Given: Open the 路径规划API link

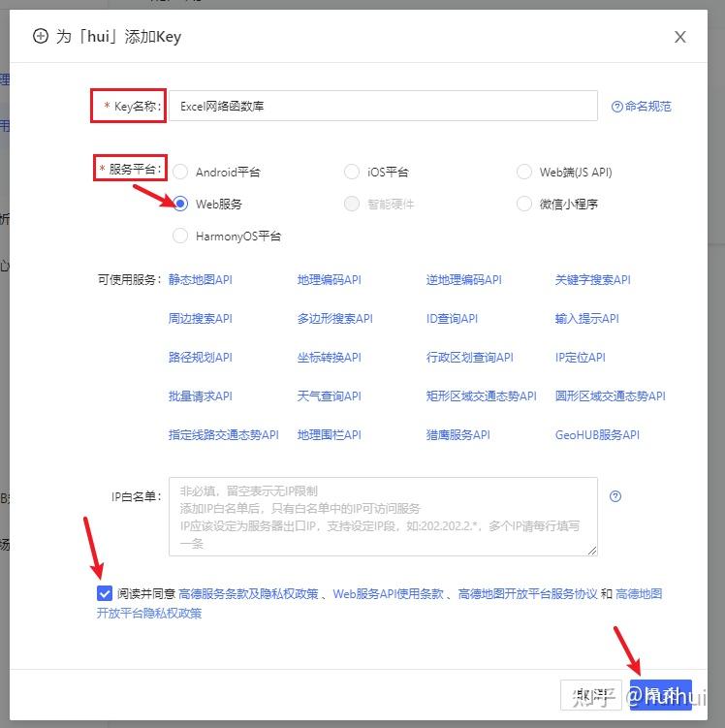Looking at the screenshot, I should pyautogui.click(x=200, y=357).
